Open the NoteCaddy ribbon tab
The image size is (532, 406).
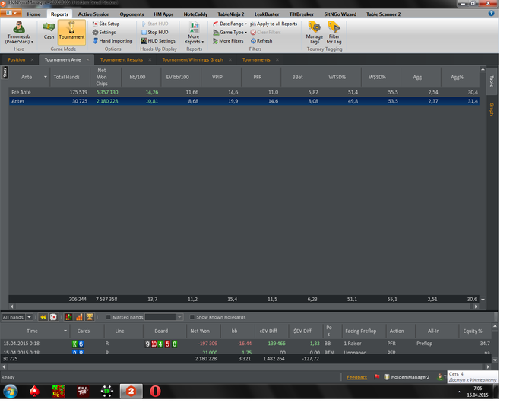195,14
